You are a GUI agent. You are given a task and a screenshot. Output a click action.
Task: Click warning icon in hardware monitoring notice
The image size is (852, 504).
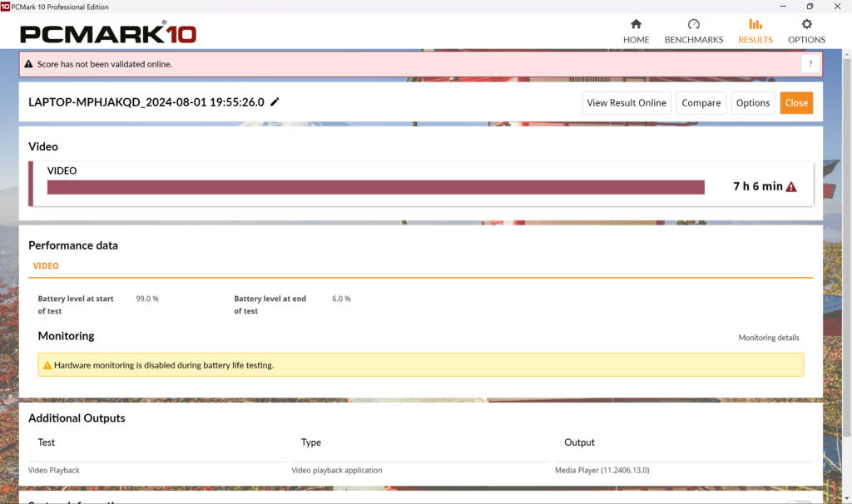pyautogui.click(x=47, y=365)
